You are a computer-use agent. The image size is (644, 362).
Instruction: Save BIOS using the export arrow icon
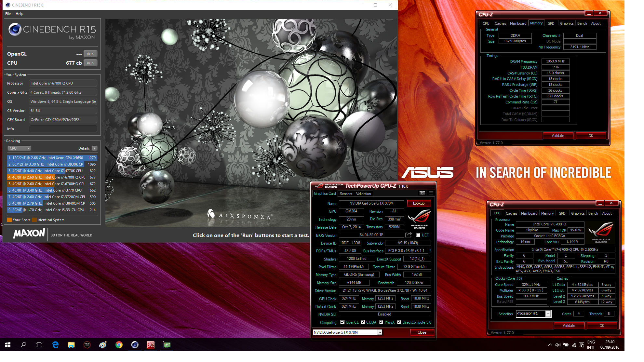[x=409, y=235]
